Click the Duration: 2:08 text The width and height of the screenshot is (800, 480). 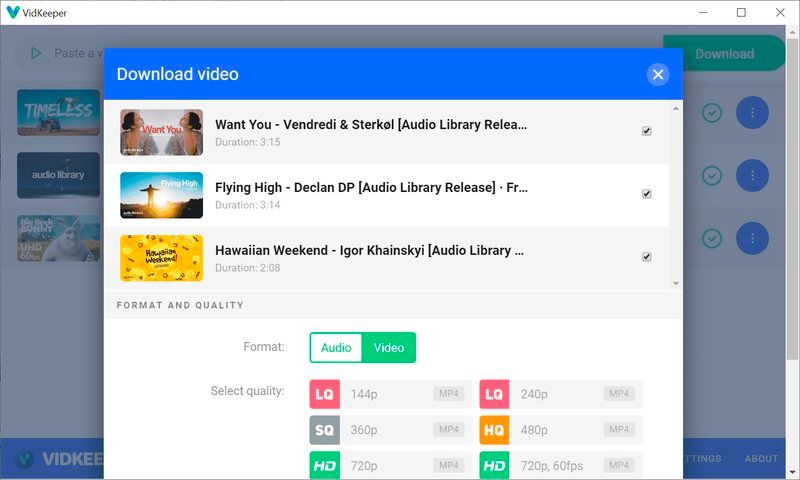[247, 268]
